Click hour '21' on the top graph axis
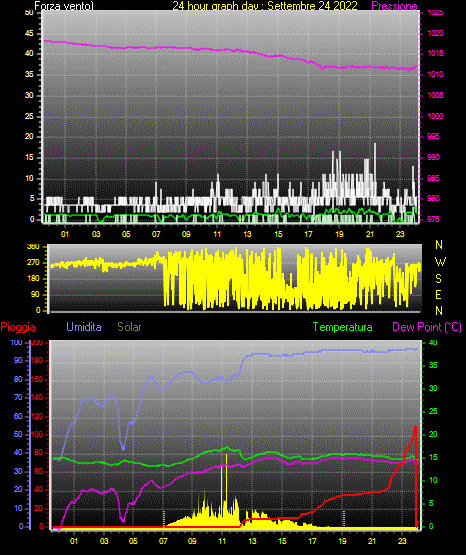466x555 pixels. (370, 234)
